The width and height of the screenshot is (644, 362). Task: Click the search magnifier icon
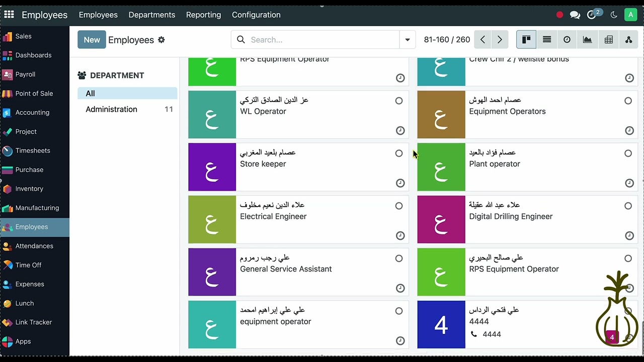(x=241, y=40)
